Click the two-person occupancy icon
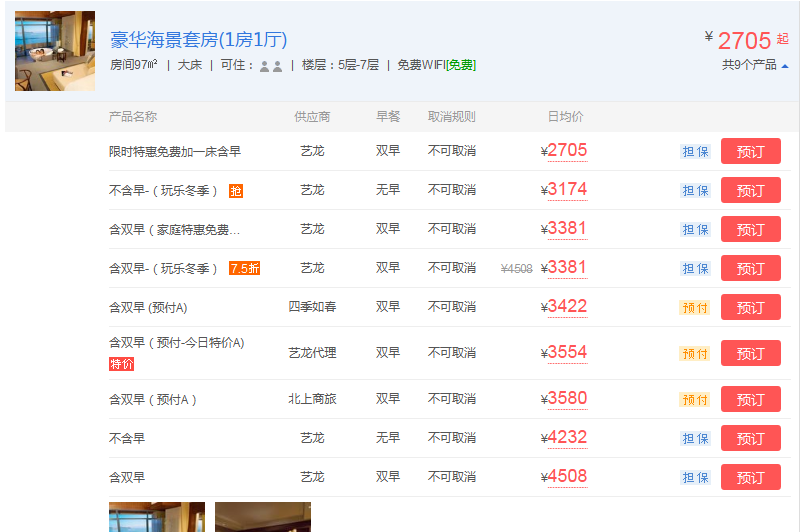The image size is (803, 532). (270, 65)
